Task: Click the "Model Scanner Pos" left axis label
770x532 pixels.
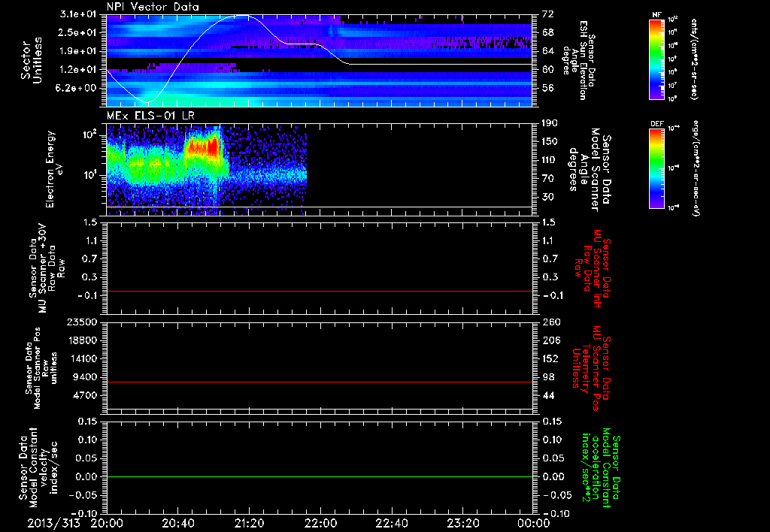Action: (38, 368)
